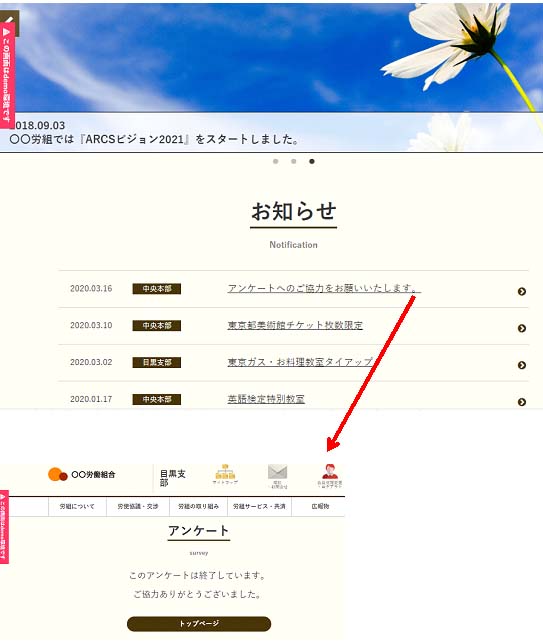
Task: Click the text このアンケートは終了しています。
Action: pos(197,575)
